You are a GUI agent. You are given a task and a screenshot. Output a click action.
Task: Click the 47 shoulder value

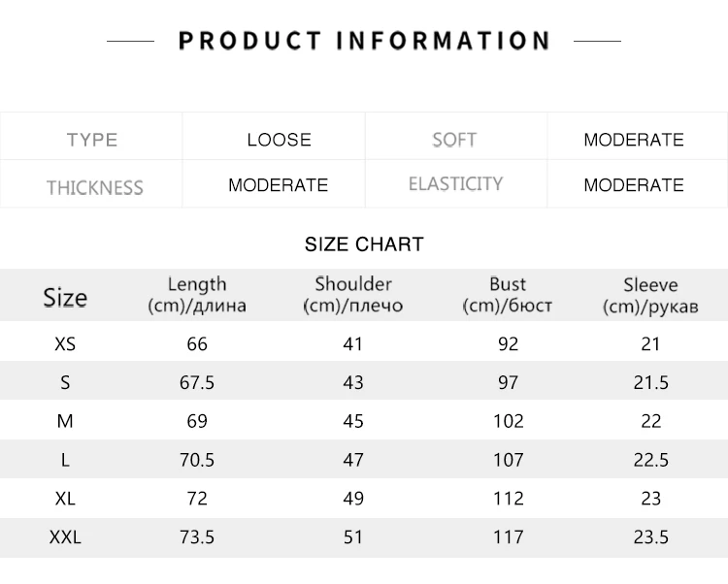353,460
